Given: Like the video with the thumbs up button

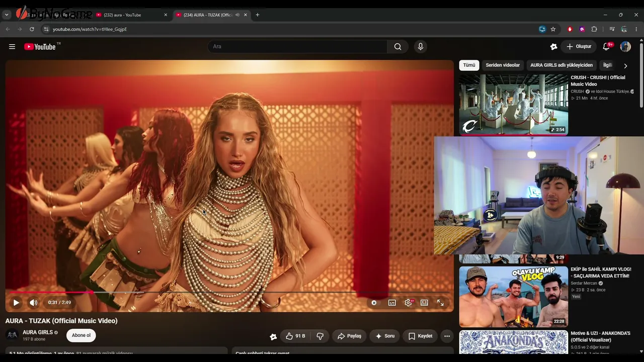Looking at the screenshot, I should [x=295, y=336].
